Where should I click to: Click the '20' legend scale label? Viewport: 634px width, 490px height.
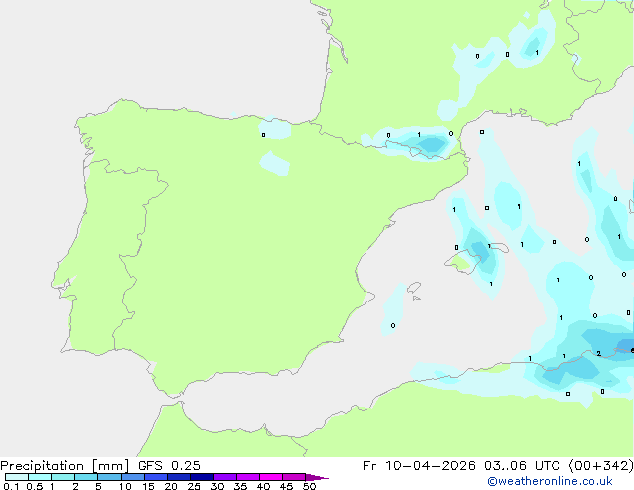click(x=171, y=486)
